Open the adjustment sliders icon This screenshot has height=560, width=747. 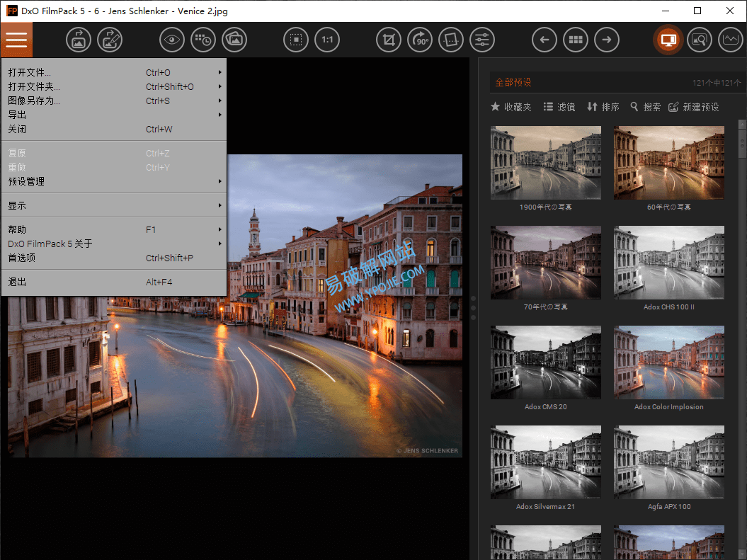click(x=482, y=40)
